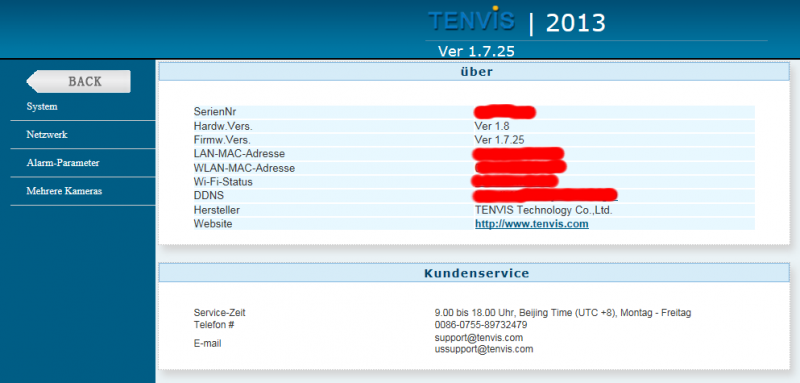Click the Website label
The height and width of the screenshot is (383, 800).
[213, 224]
